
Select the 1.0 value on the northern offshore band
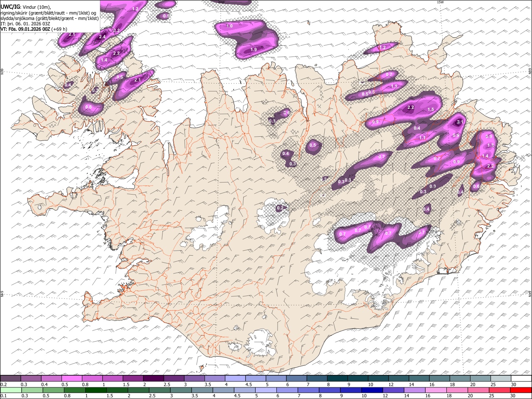[229, 26]
